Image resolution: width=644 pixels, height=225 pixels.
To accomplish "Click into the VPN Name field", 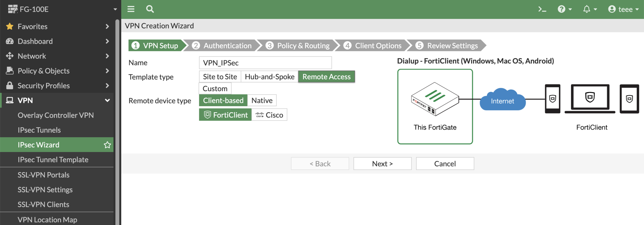I will click(265, 63).
